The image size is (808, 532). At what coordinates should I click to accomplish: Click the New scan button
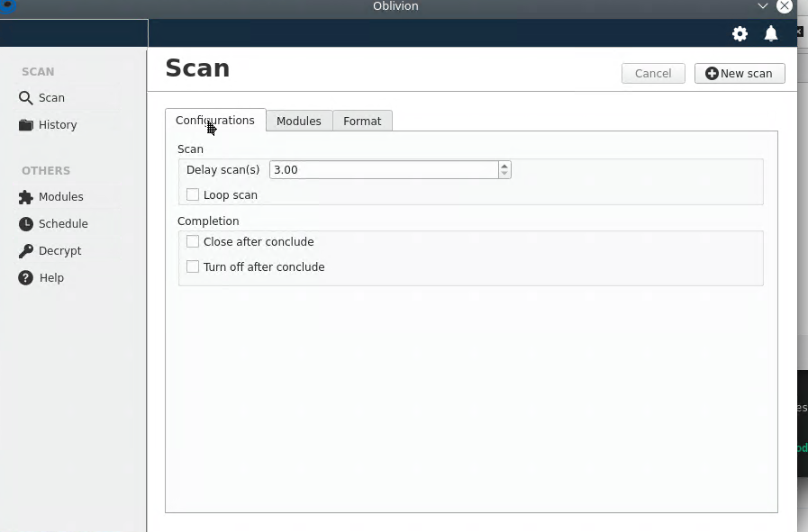point(739,73)
